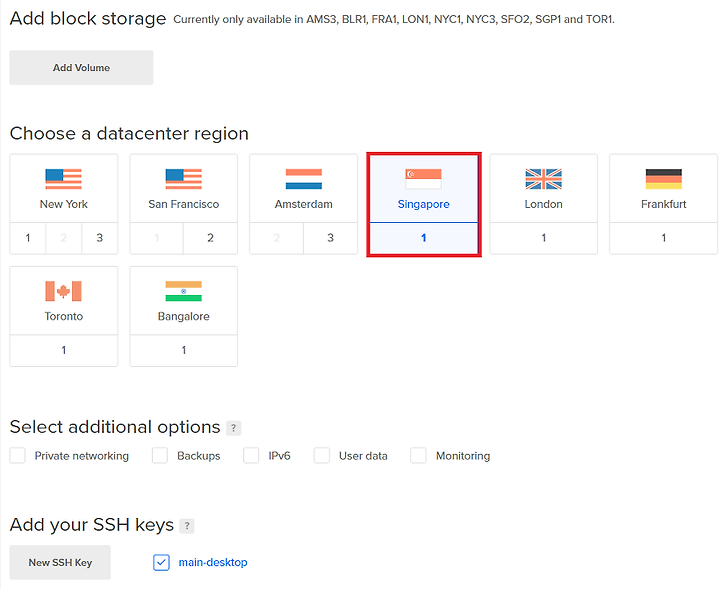
Task: Select the Frankfurt German flag icon
Action: click(664, 179)
